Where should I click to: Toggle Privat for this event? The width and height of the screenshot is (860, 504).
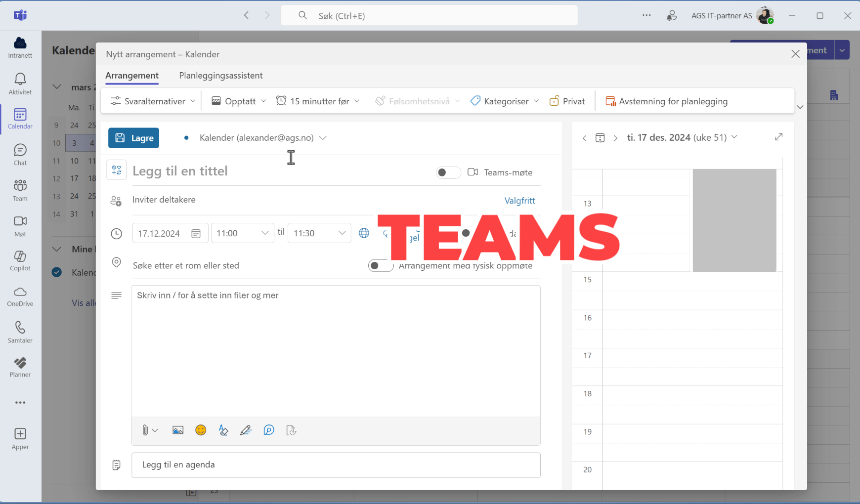pyautogui.click(x=567, y=101)
